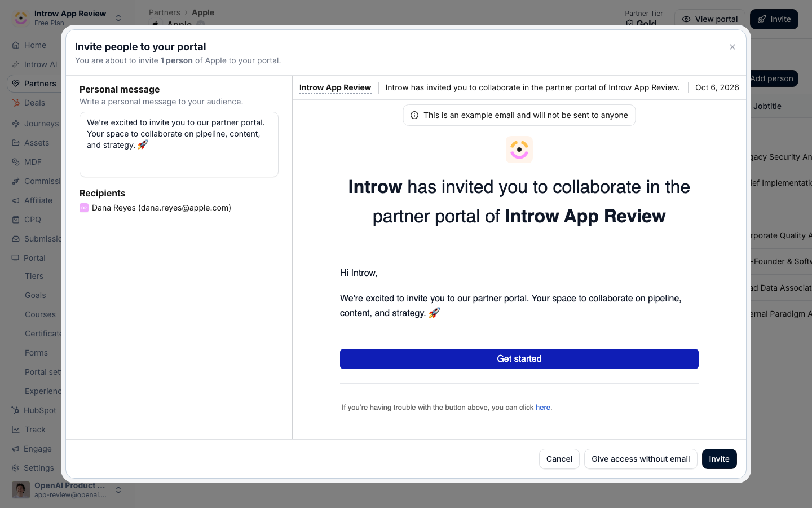The width and height of the screenshot is (812, 508).
Task: Open Portal settings under Portal
Action: pyautogui.click(x=43, y=372)
